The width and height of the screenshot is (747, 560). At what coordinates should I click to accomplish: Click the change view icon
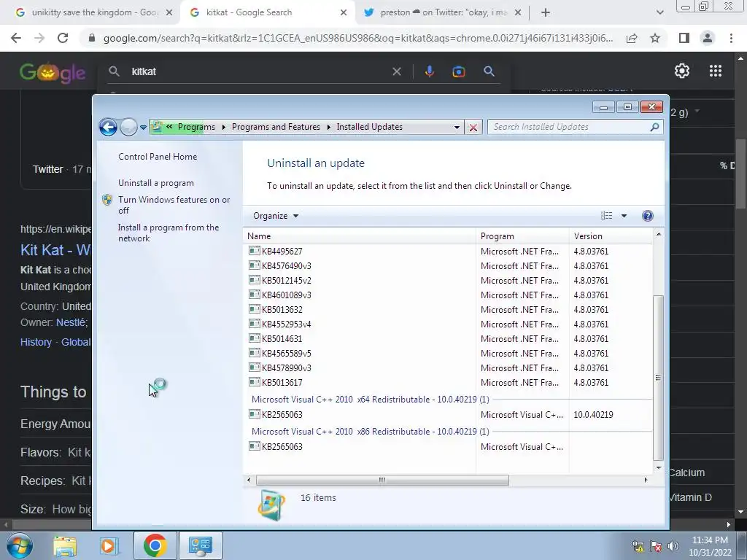[x=606, y=216]
